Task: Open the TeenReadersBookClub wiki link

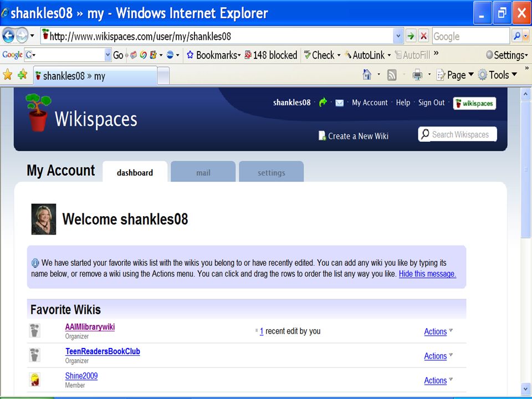Action: click(x=103, y=351)
